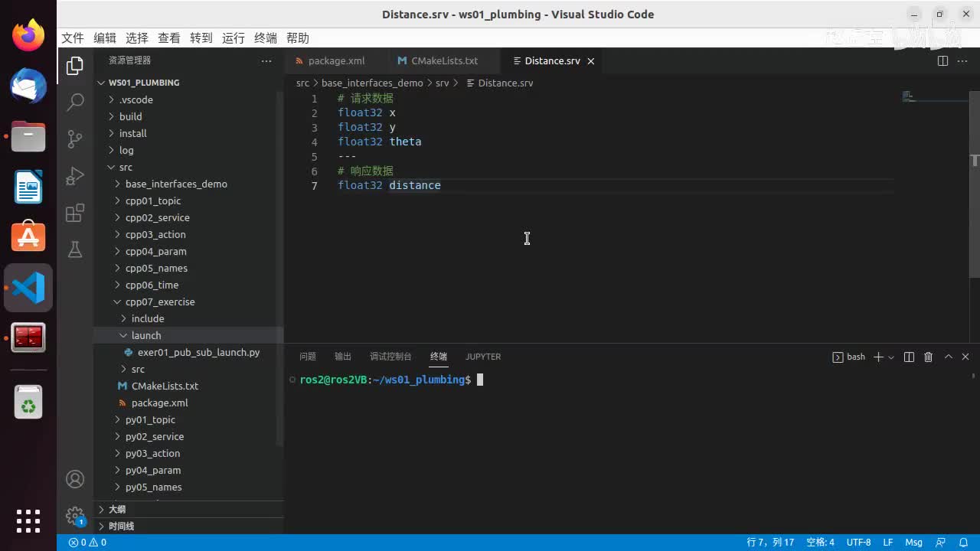Change indentation via 空格: 4
This screenshot has height=551, width=980.
pyautogui.click(x=820, y=543)
